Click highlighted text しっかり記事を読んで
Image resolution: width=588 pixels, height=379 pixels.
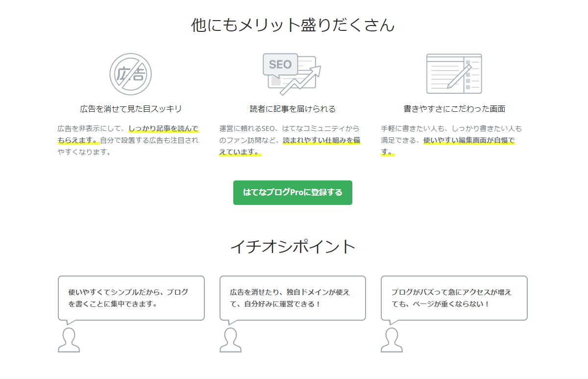point(164,129)
